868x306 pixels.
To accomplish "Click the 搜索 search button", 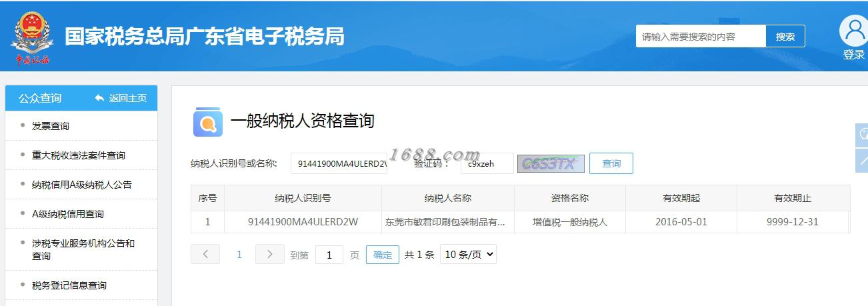I will pyautogui.click(x=785, y=36).
